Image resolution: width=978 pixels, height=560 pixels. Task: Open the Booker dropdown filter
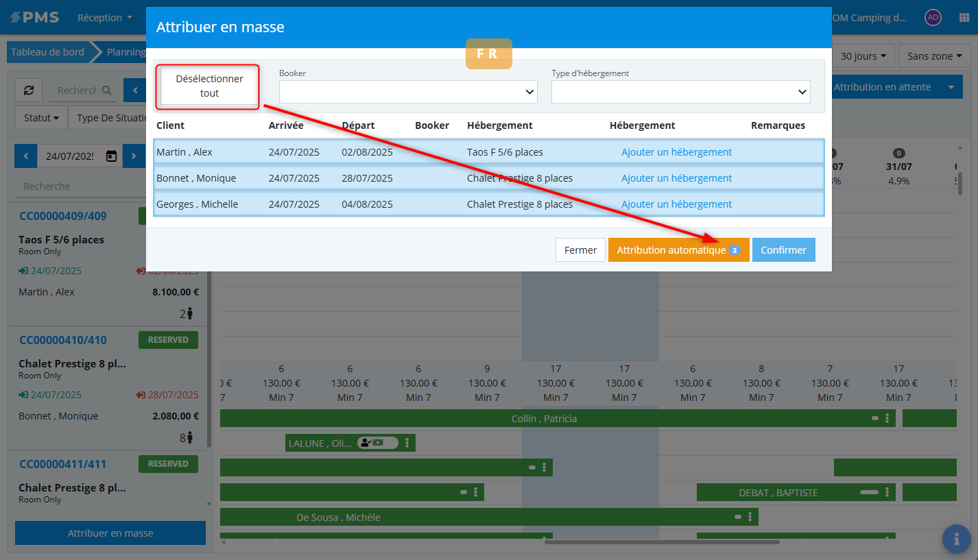coord(407,92)
